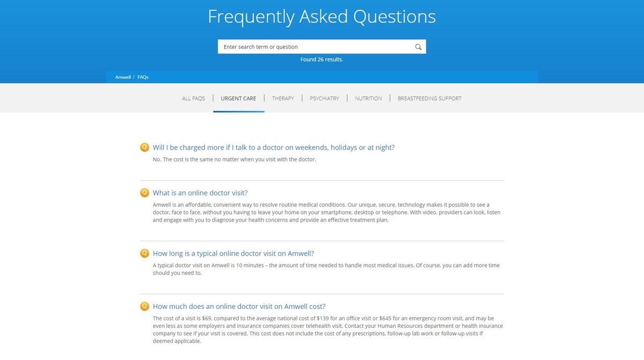This screenshot has width=644, height=360.
Task: Open "What is an online doctor visit?"
Action: 200,193
